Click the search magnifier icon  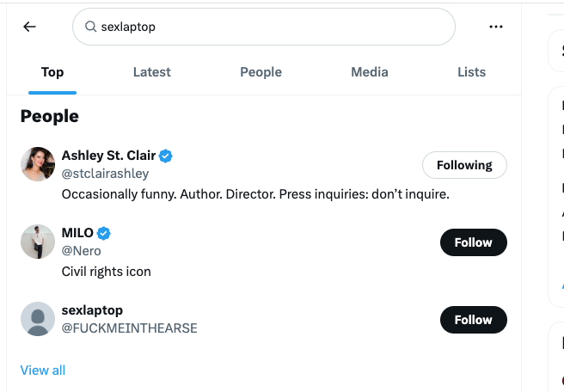pyautogui.click(x=89, y=27)
